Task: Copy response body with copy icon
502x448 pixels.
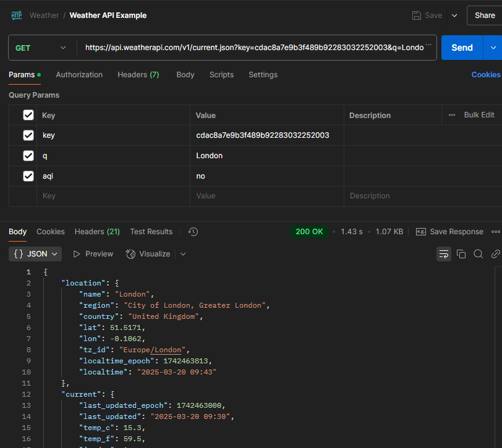Action: pos(461,254)
